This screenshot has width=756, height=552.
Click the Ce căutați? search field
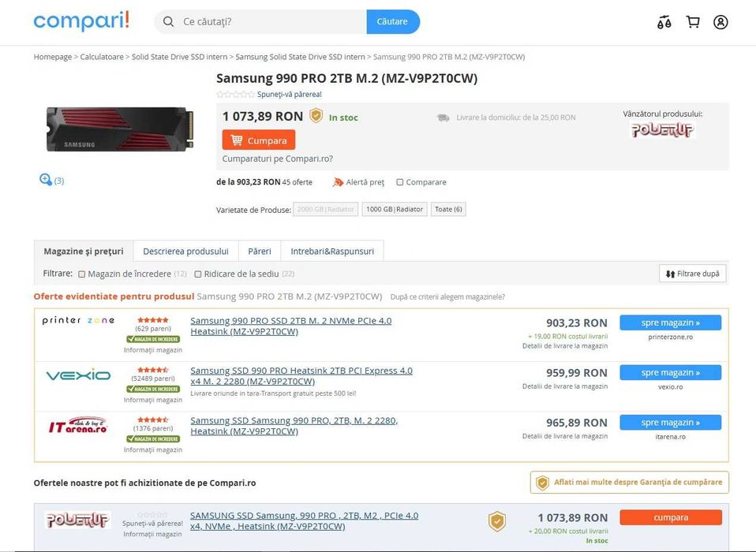click(x=270, y=21)
